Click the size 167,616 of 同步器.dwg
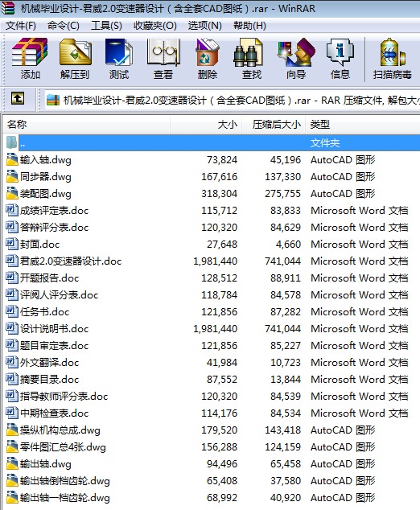Viewport: 420px width, 510px height. pyautogui.click(x=220, y=177)
